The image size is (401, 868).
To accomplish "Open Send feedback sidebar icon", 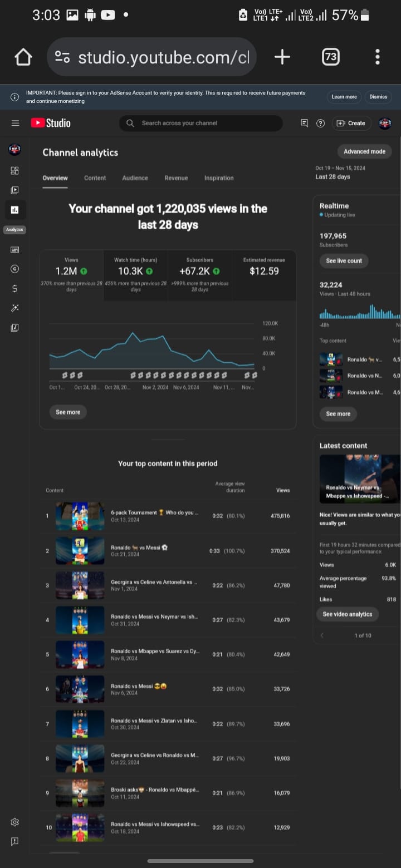I will [x=15, y=841].
